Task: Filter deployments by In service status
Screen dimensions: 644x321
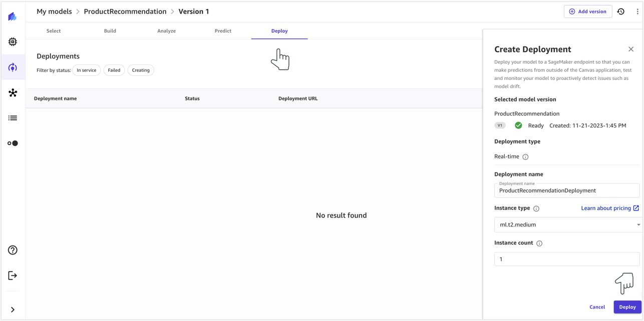Action: (87, 70)
